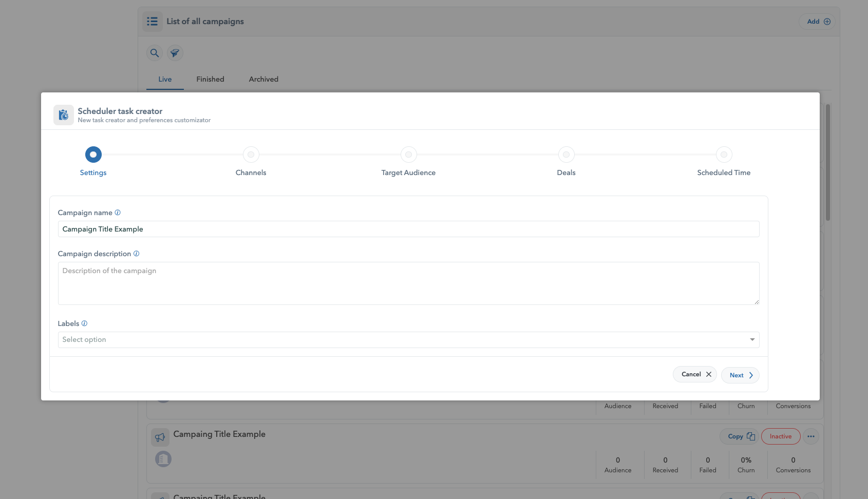Viewport: 868px width, 499px height.
Task: Click the Cancel button in the dialog
Action: [695, 374]
